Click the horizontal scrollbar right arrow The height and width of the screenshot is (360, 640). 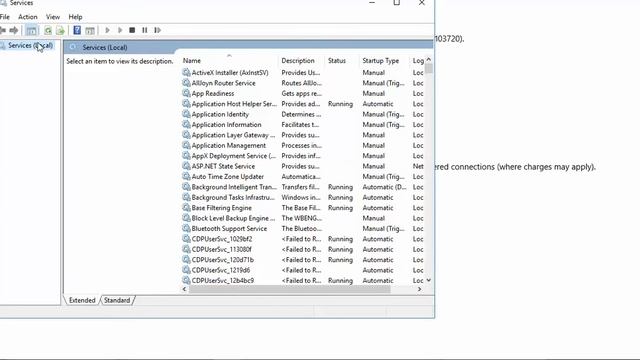tap(420, 289)
